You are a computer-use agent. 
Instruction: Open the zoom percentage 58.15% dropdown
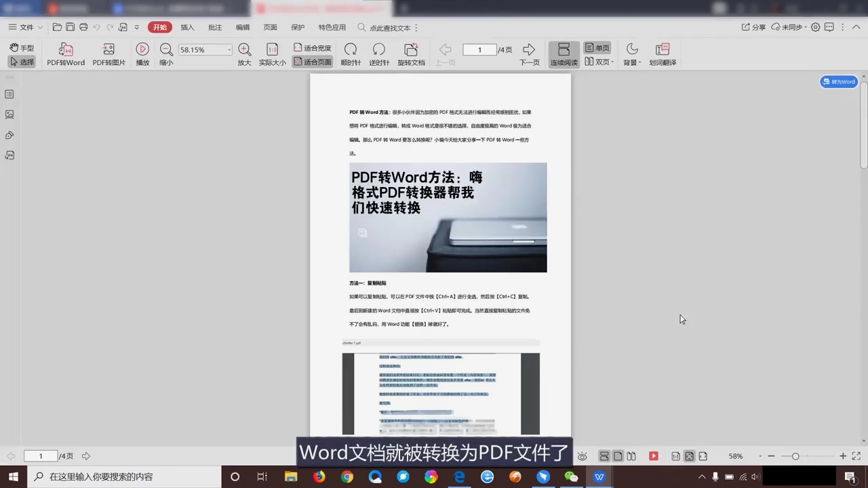(229, 50)
